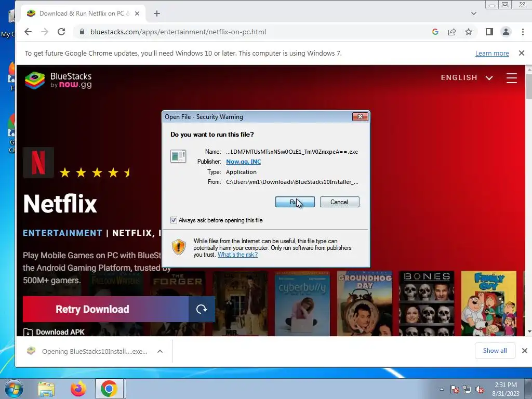Open the hamburger menu on BlueStacks
532x399 pixels.
coord(512,78)
